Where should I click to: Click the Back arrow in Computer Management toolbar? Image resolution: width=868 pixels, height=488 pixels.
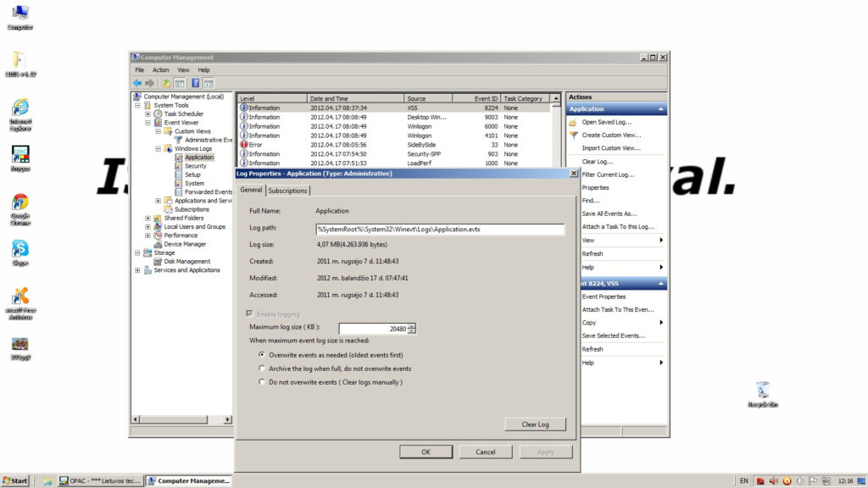coord(136,83)
